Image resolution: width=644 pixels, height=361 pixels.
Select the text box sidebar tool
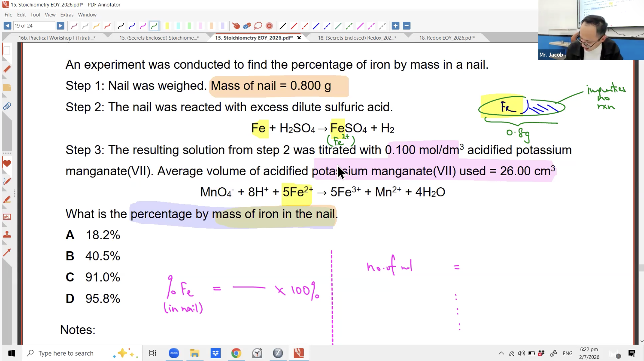point(7,217)
